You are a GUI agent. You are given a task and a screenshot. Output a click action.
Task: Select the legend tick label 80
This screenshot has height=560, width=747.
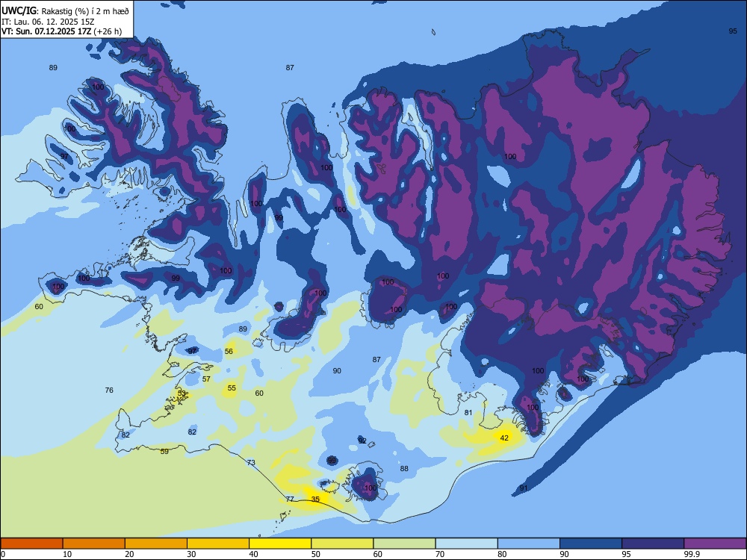(x=502, y=554)
